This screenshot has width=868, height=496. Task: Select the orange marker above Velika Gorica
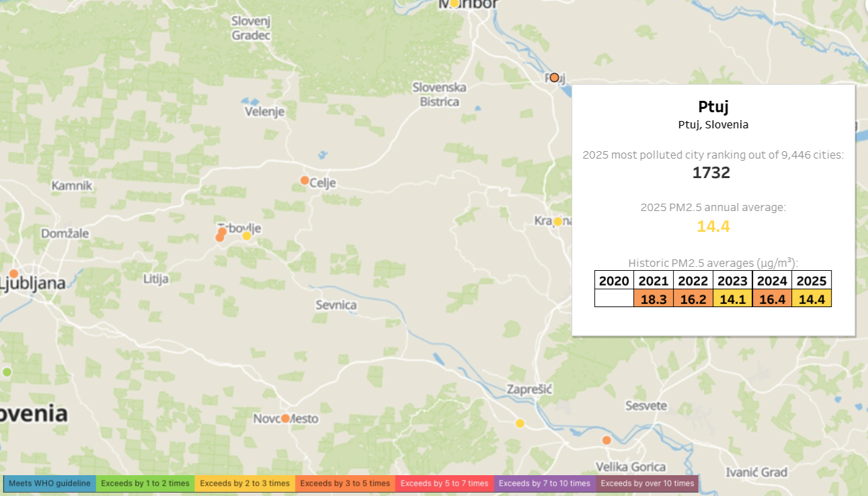point(606,440)
